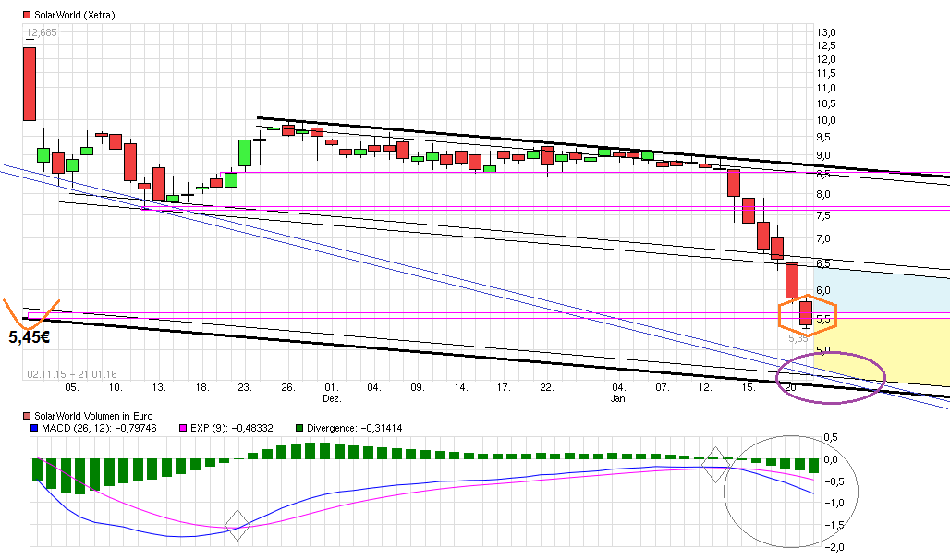This screenshot has height=560, width=950.
Task: Click the SolarWorld Volumen in Euro swatch
Action: (28, 417)
